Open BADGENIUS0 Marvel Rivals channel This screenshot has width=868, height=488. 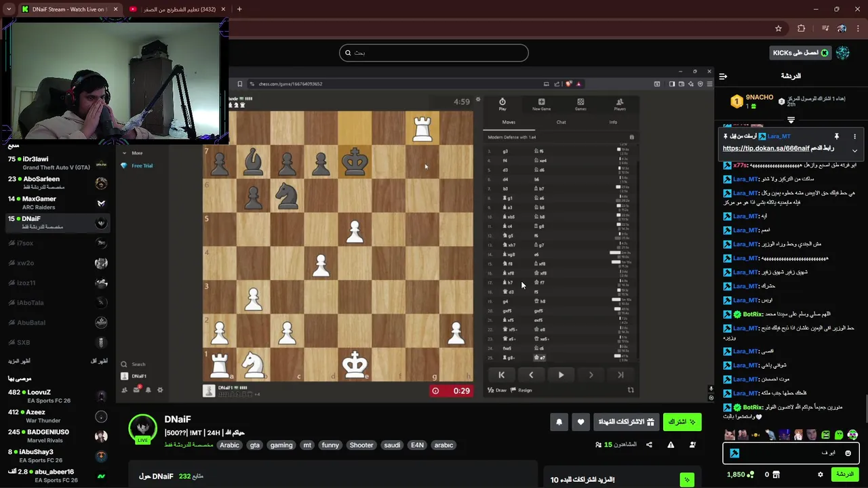57,436
